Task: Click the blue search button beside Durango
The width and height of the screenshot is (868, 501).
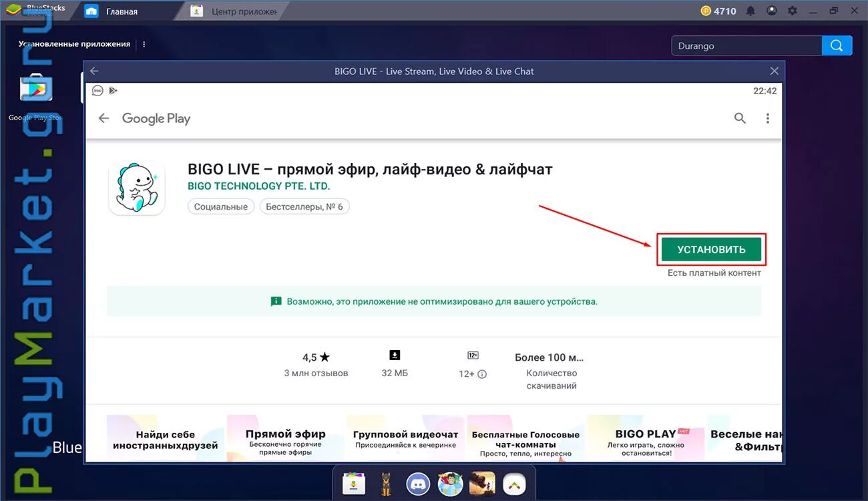Action: pyautogui.click(x=837, y=45)
